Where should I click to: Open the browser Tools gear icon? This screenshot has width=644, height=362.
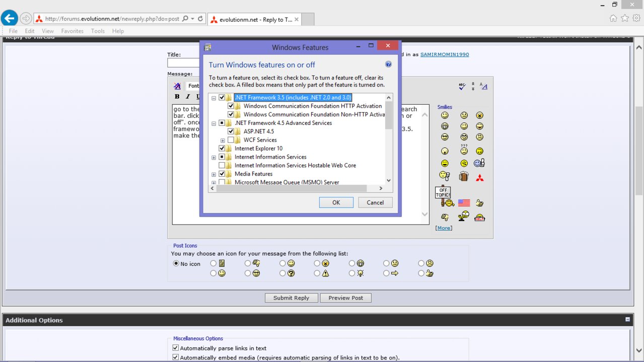(x=636, y=18)
